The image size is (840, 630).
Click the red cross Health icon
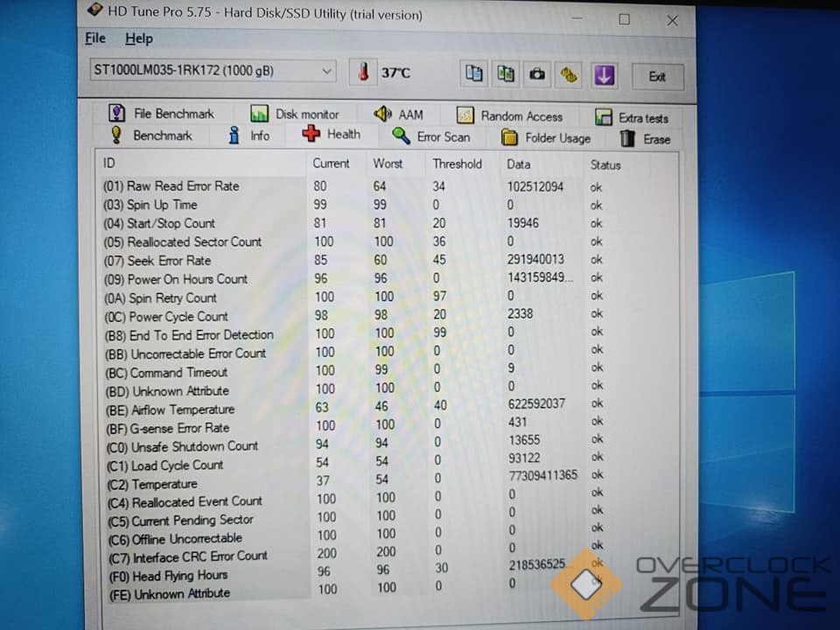311,133
